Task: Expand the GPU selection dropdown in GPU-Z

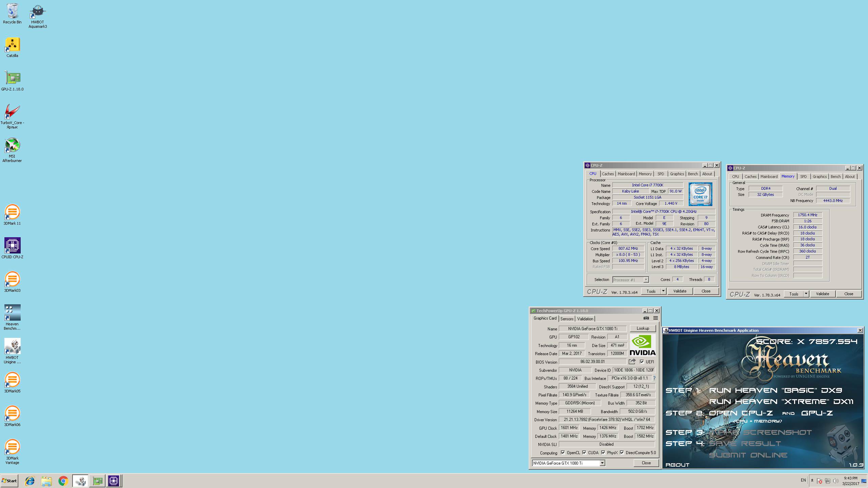Action: point(602,463)
